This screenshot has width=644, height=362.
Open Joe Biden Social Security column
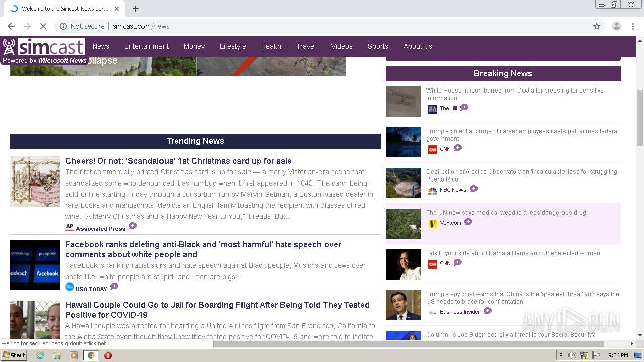[x=510, y=335]
